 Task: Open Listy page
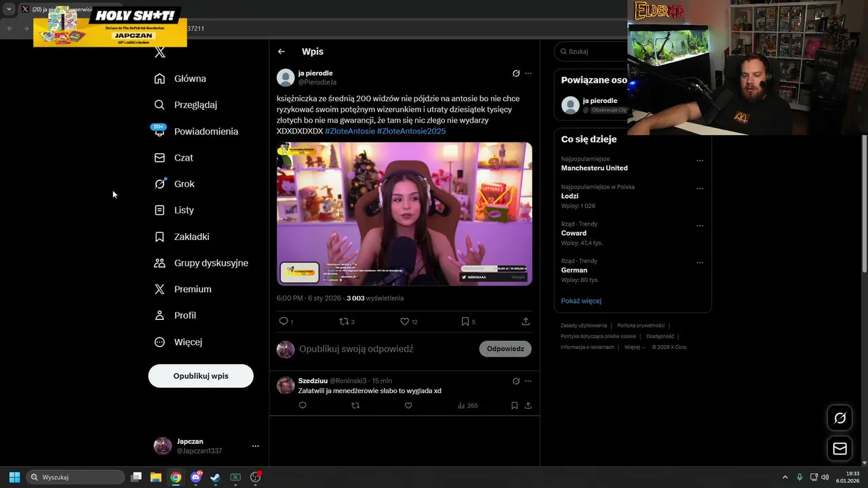pos(174,210)
